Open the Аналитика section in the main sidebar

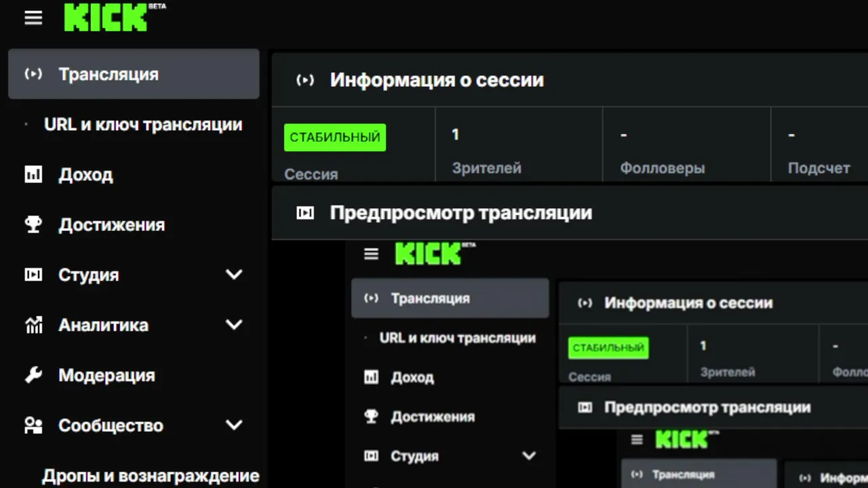click(103, 325)
